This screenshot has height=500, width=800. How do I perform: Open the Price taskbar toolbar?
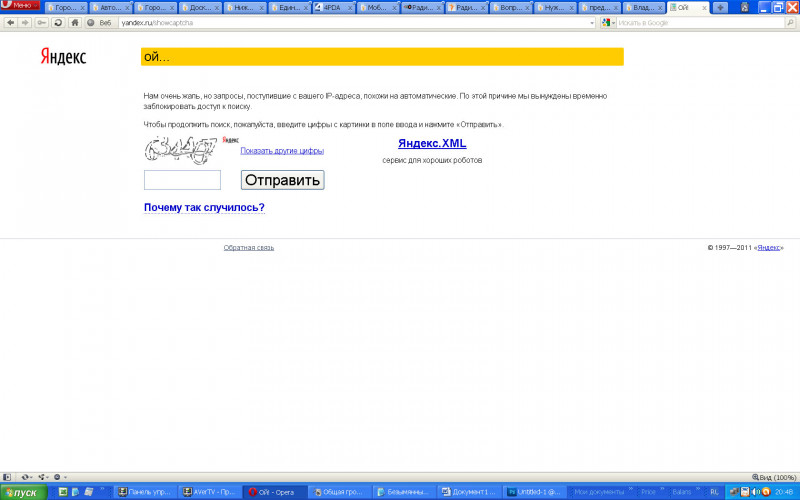(648, 492)
